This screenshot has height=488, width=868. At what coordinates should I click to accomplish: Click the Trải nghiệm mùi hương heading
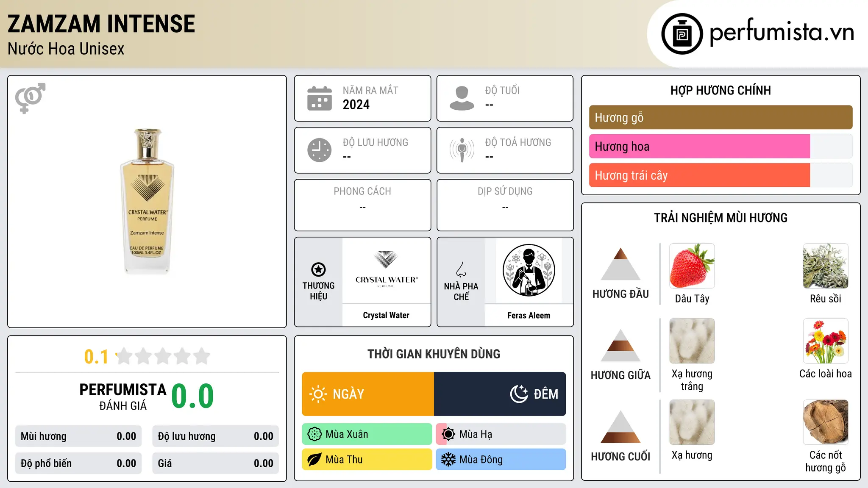coord(721,218)
